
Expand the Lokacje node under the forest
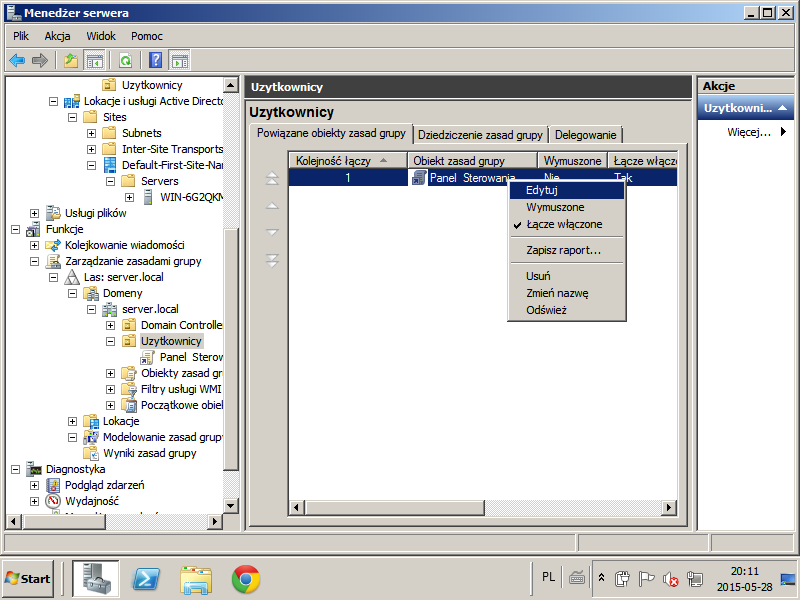point(72,421)
